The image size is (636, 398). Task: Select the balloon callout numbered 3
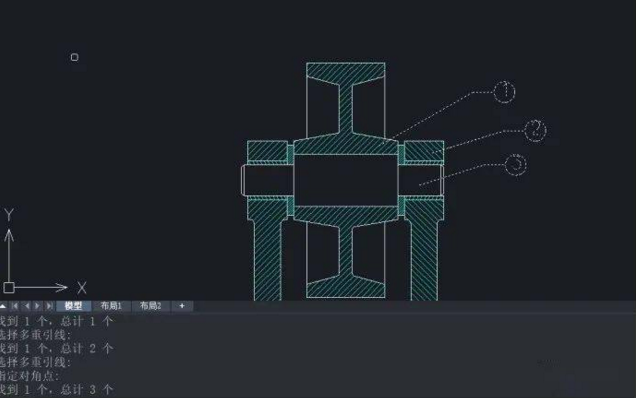click(516, 165)
